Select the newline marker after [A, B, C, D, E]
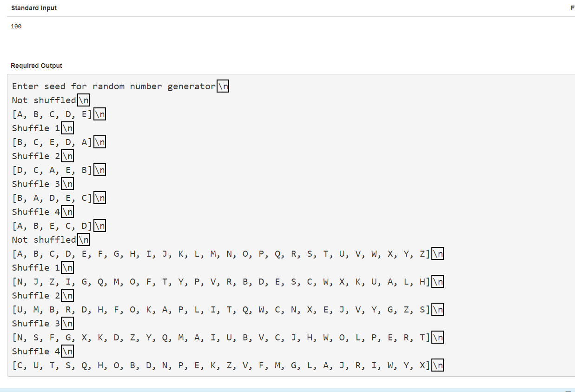Screen dimensions: 575x392 99,114
